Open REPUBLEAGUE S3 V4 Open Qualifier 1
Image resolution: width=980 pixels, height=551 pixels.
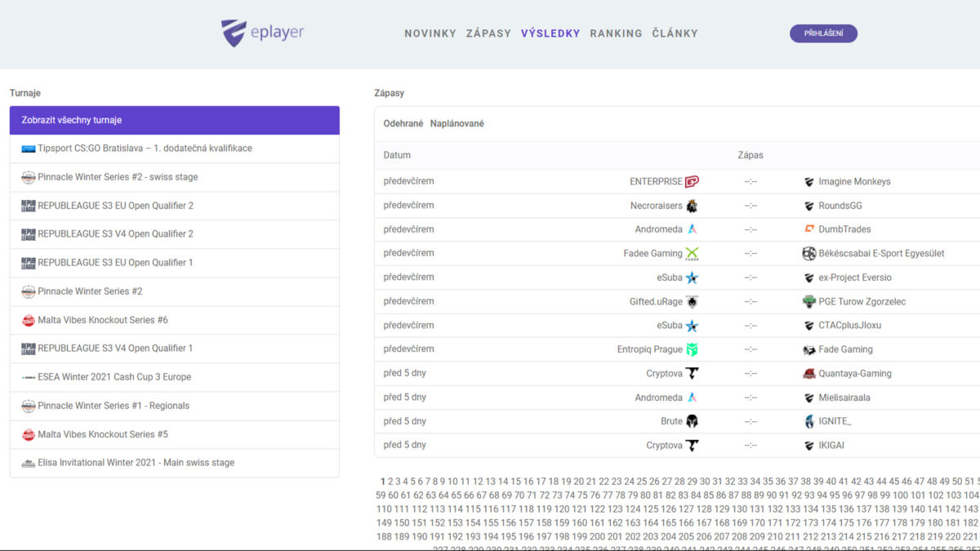tap(175, 349)
